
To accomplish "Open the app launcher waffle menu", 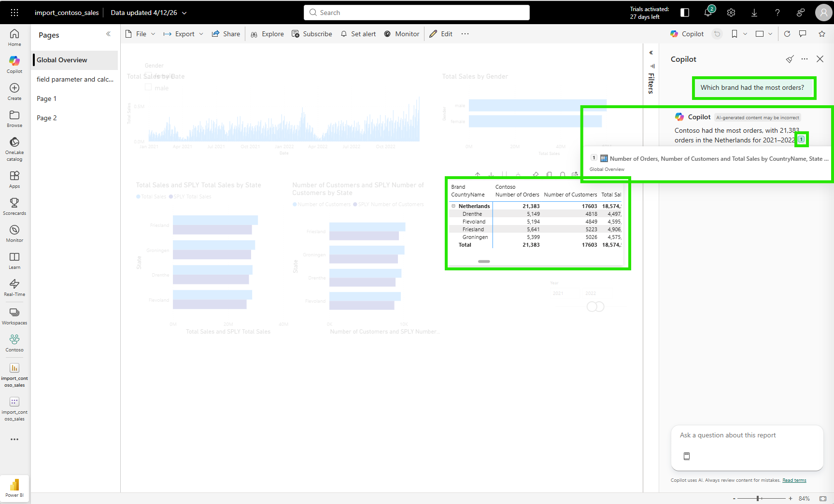I will [x=14, y=13].
